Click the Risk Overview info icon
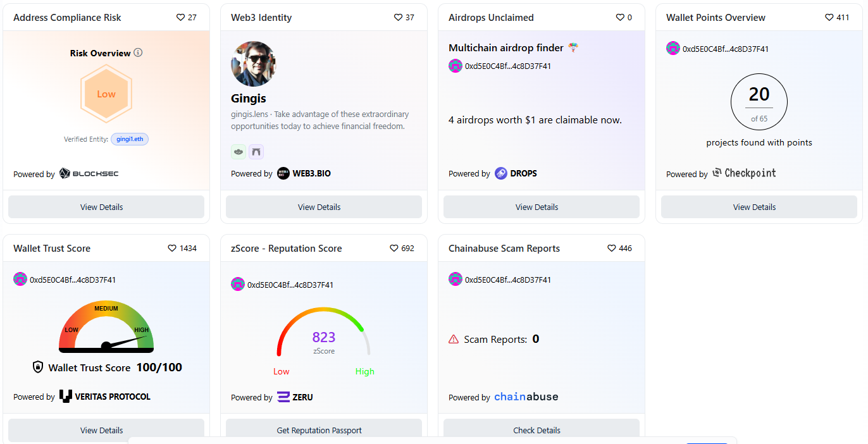Image resolution: width=868 pixels, height=444 pixels. click(x=138, y=52)
